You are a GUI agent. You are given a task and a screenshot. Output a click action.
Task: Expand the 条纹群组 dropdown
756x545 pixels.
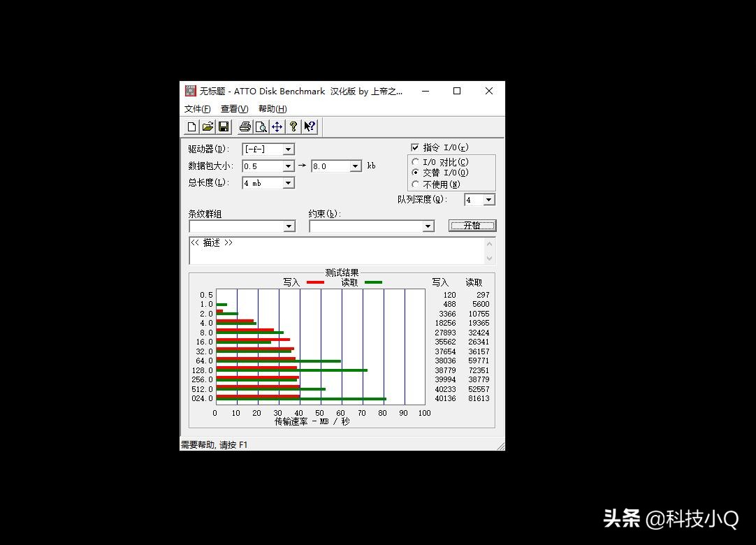point(289,226)
